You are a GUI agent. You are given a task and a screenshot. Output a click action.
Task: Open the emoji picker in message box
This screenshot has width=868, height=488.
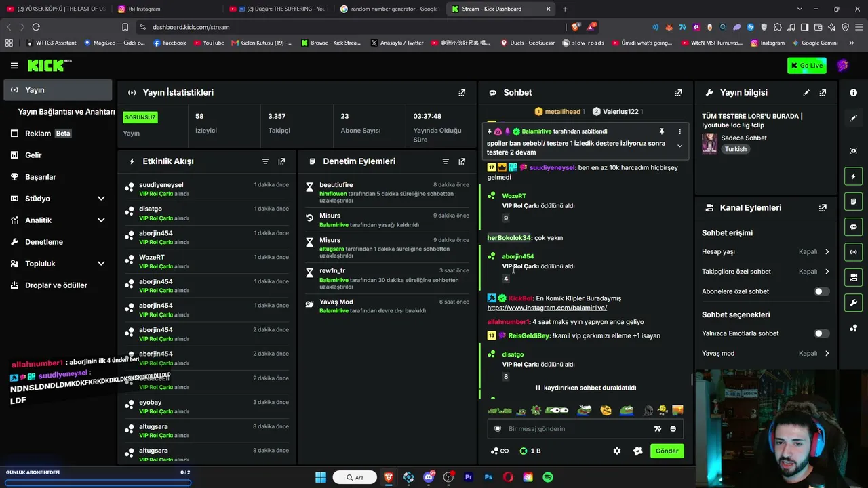[x=673, y=428]
